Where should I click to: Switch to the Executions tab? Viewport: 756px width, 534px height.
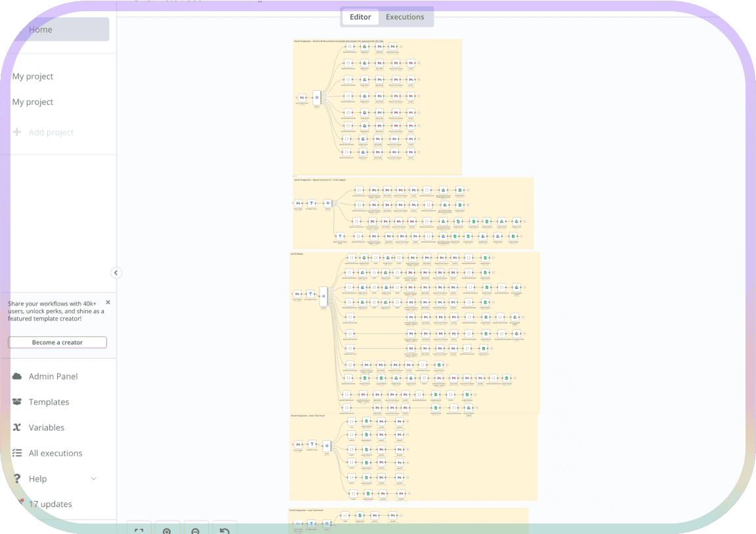pos(404,17)
